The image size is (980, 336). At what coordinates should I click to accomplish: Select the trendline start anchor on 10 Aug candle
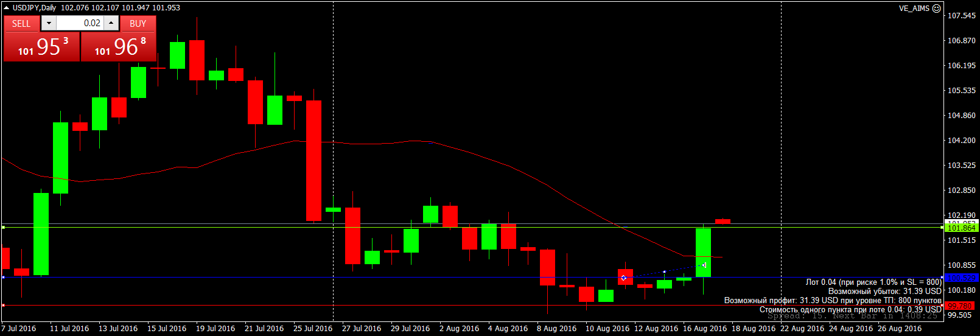pos(624,278)
